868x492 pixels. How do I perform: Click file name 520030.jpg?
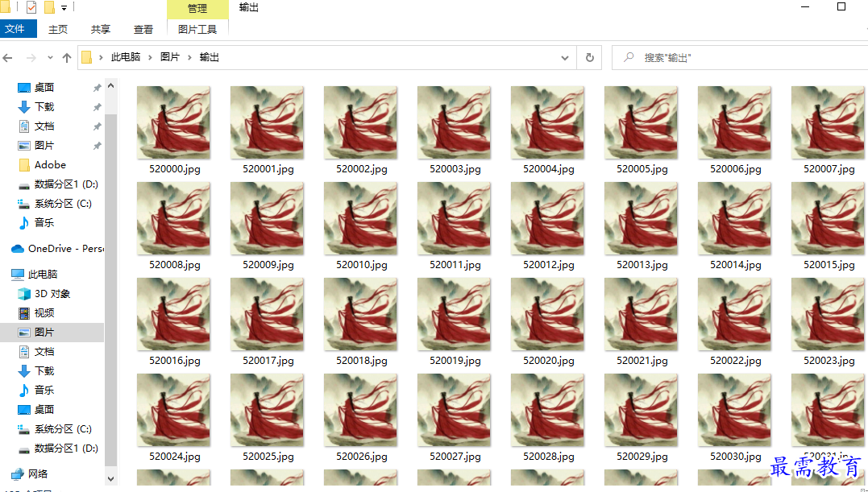point(736,457)
